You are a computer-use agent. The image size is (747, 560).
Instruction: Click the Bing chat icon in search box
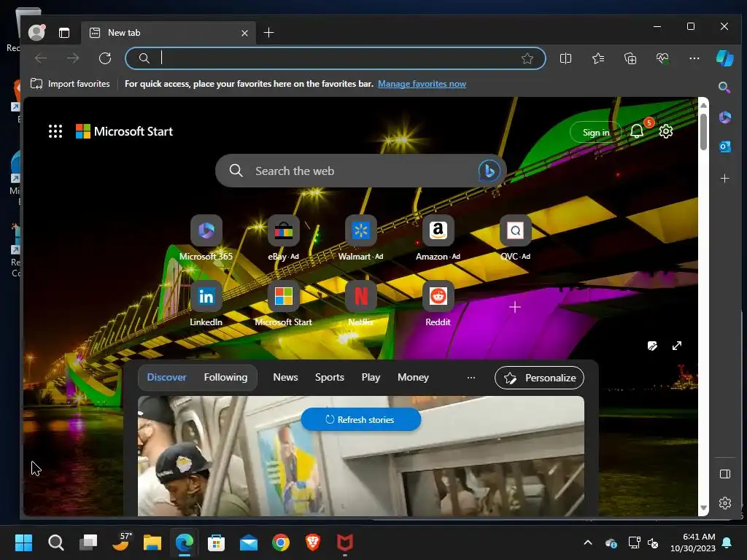[489, 171]
